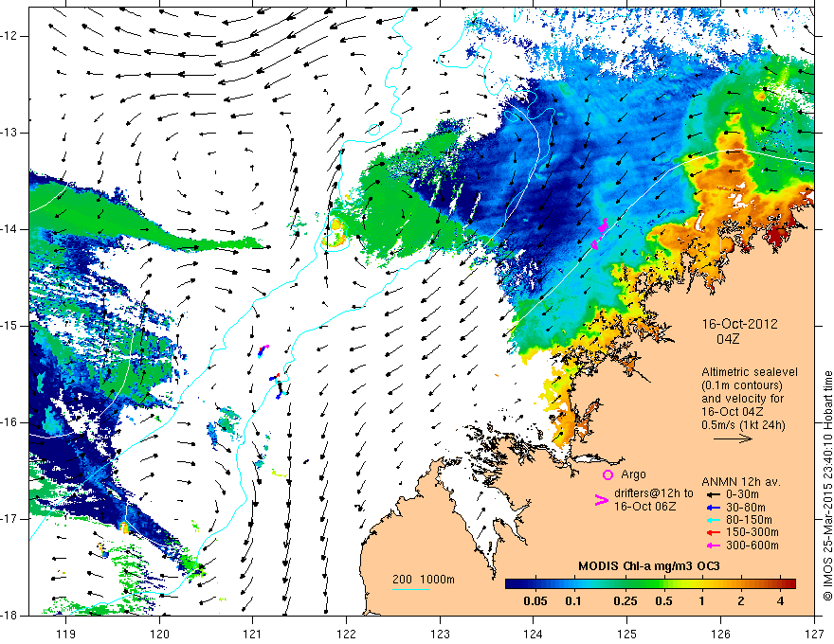Click the drifters@12h to legend label
Screen dimensions: 834x644
click(x=654, y=493)
